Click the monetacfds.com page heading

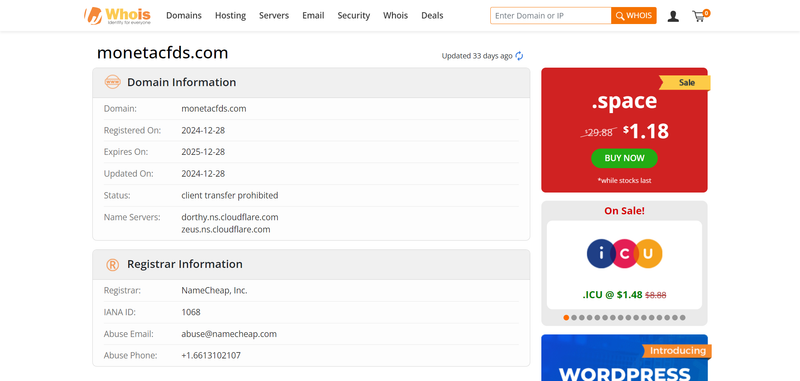[x=162, y=53]
